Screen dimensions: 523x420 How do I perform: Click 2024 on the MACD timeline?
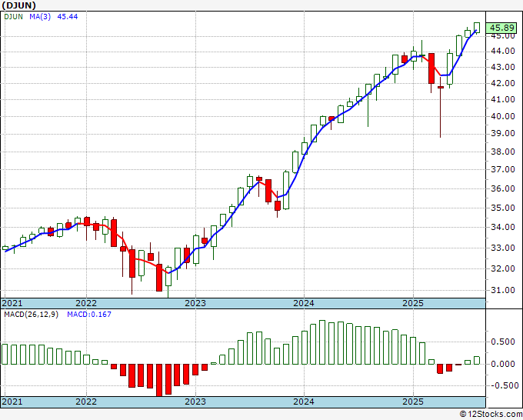pyautogui.click(x=304, y=402)
